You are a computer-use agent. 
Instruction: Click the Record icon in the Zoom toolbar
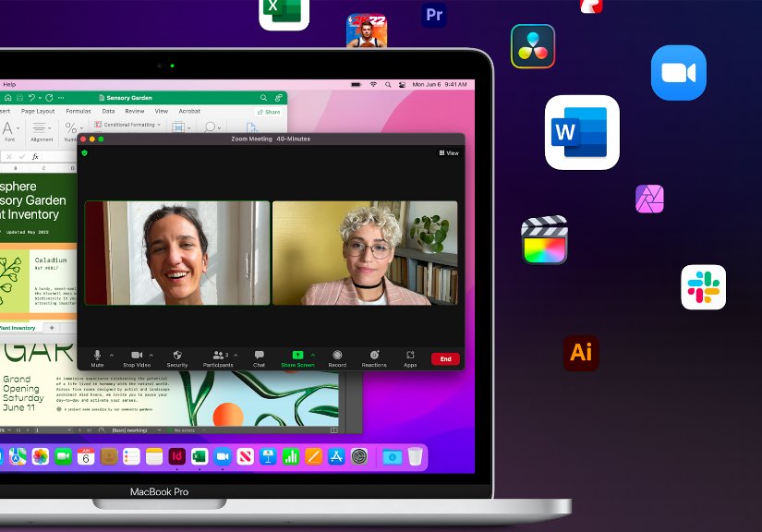pyautogui.click(x=338, y=355)
